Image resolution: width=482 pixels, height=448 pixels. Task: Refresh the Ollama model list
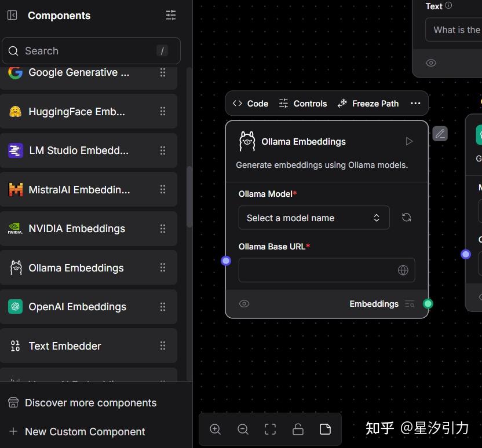pyautogui.click(x=406, y=217)
